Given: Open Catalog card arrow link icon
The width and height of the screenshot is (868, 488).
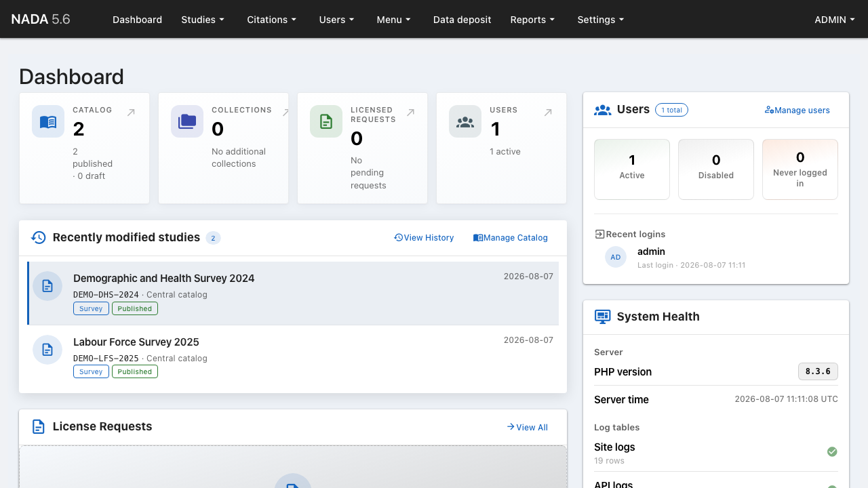Looking at the screenshot, I should pyautogui.click(x=131, y=113).
